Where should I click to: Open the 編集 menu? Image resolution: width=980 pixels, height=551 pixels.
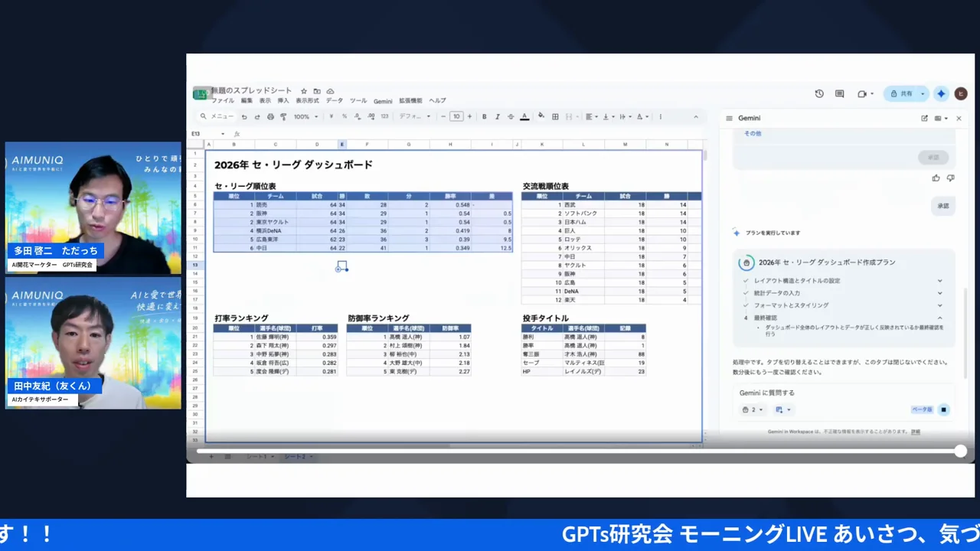pos(247,101)
